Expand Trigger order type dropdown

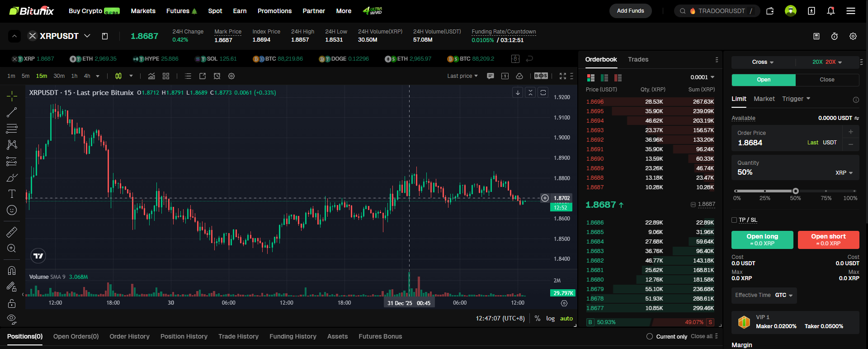[796, 99]
